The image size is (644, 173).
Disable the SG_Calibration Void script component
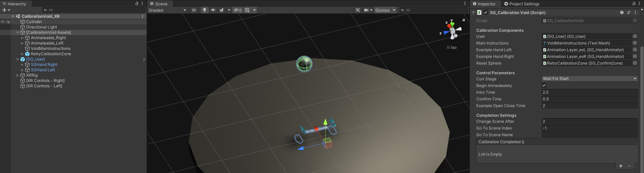(486, 12)
